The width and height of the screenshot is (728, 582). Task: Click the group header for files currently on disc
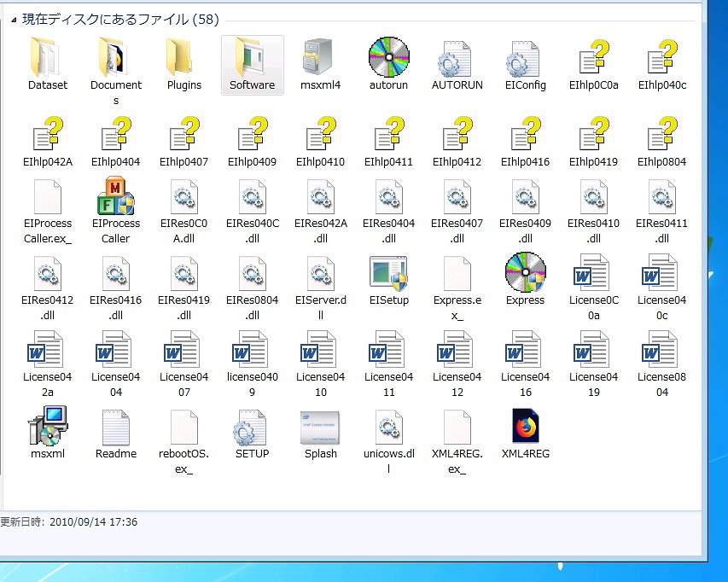tap(119, 19)
